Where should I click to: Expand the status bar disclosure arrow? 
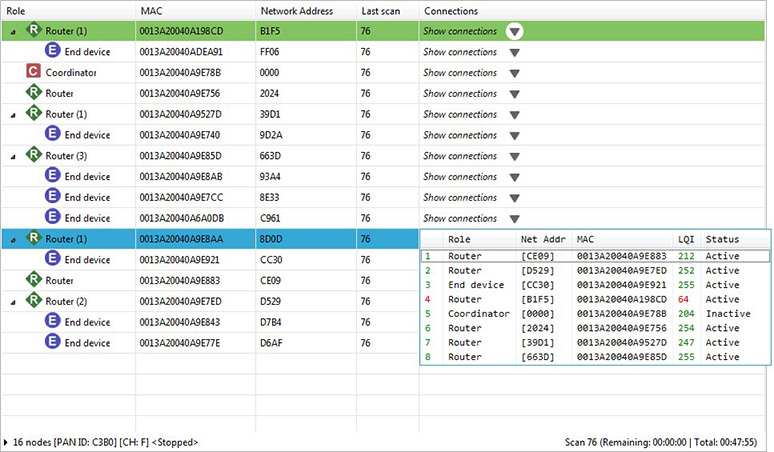coord(5,442)
